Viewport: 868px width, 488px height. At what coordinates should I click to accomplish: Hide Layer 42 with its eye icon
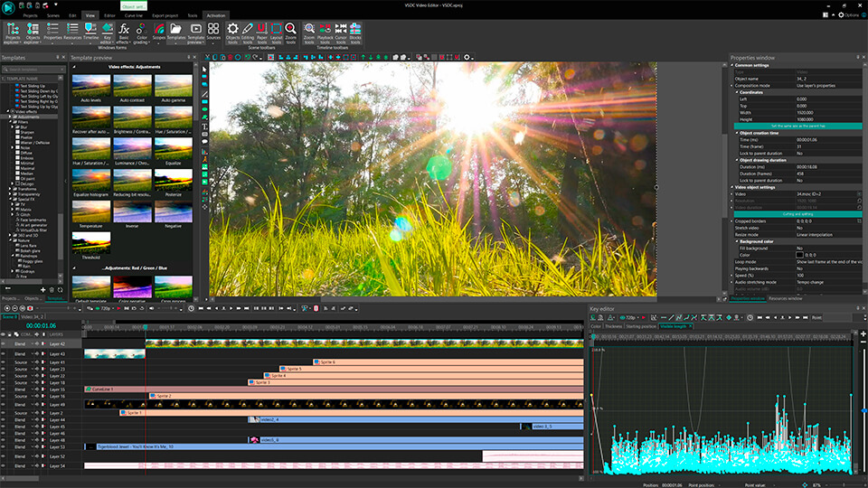click(4, 344)
